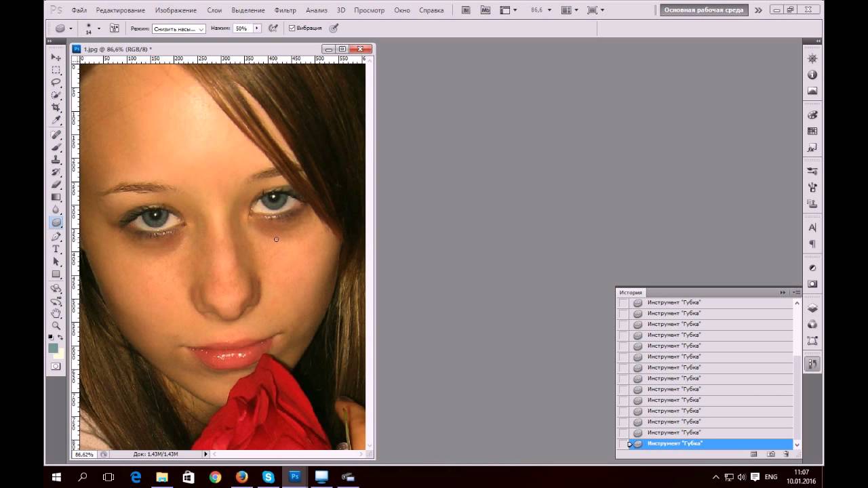Open the Фильтр menu
Viewport: 868px width, 488px height.
285,10
